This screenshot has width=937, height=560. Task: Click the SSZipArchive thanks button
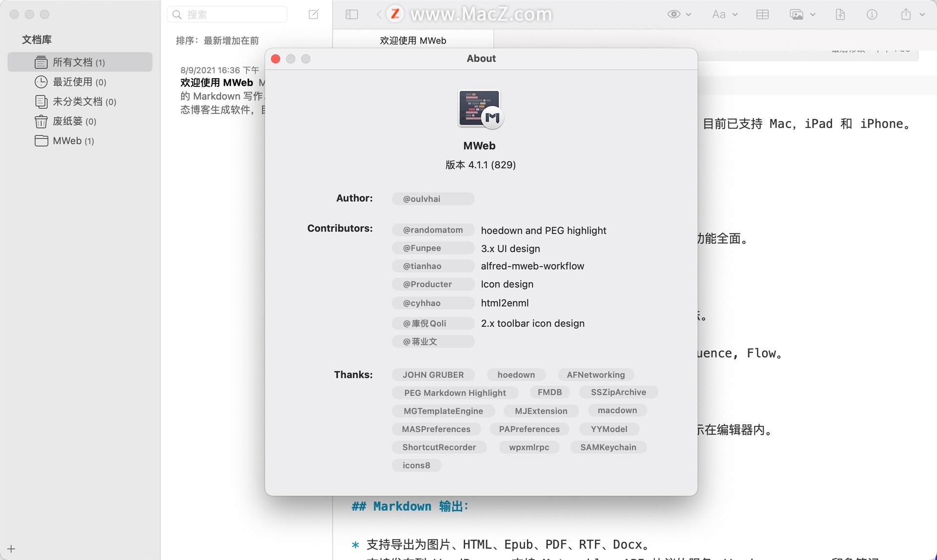point(618,392)
